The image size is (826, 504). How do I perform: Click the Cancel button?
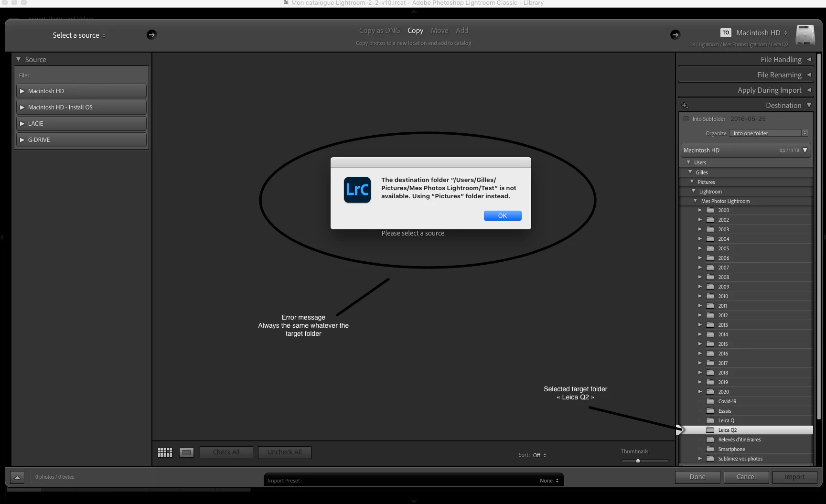pos(746,477)
